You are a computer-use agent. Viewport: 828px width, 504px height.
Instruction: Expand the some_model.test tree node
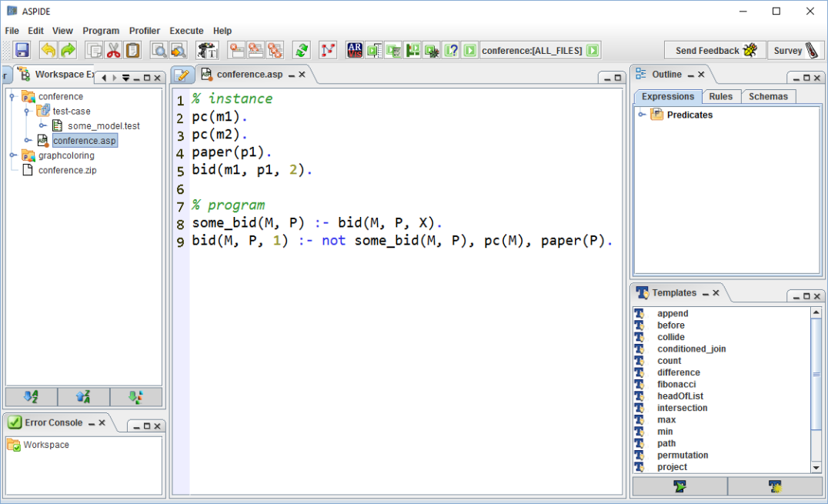point(43,125)
